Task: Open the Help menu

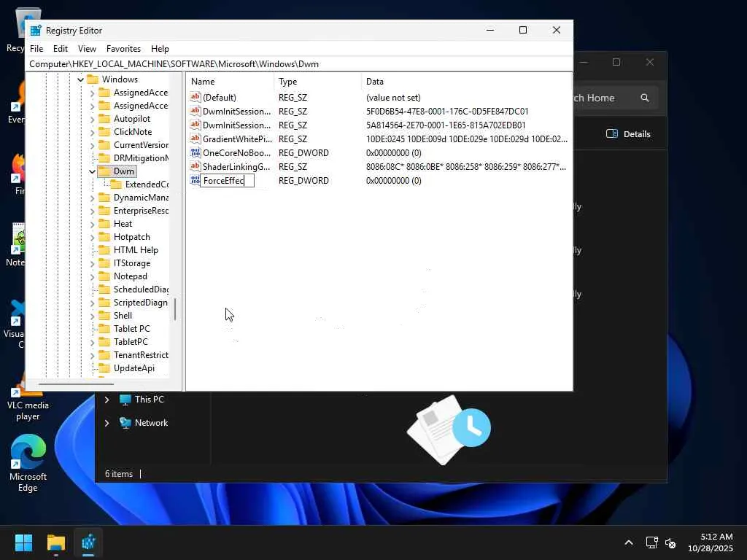Action: tap(160, 49)
